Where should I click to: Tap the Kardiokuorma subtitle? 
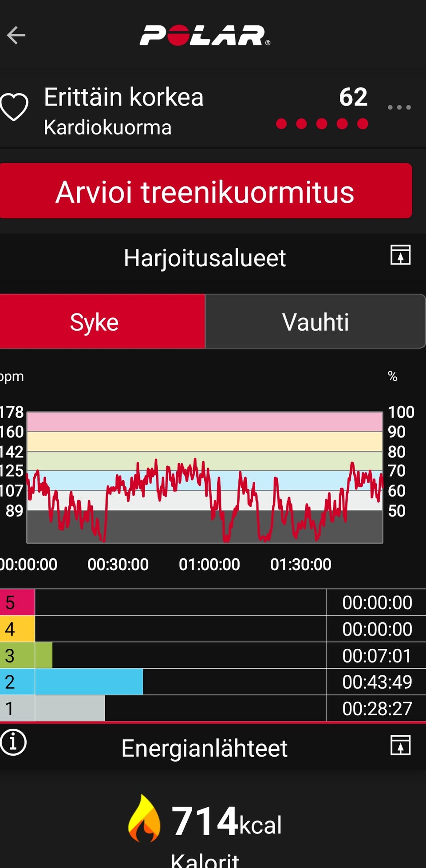(x=108, y=128)
